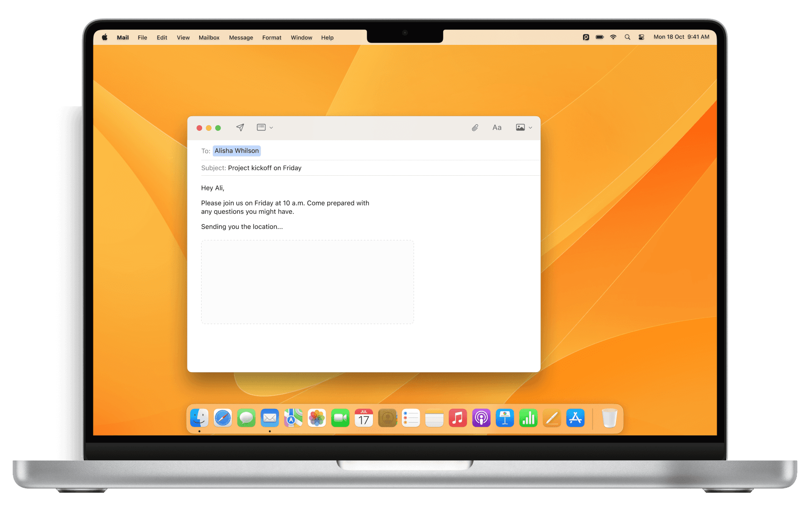
Task: Open Finder from the Dock
Action: pyautogui.click(x=199, y=418)
